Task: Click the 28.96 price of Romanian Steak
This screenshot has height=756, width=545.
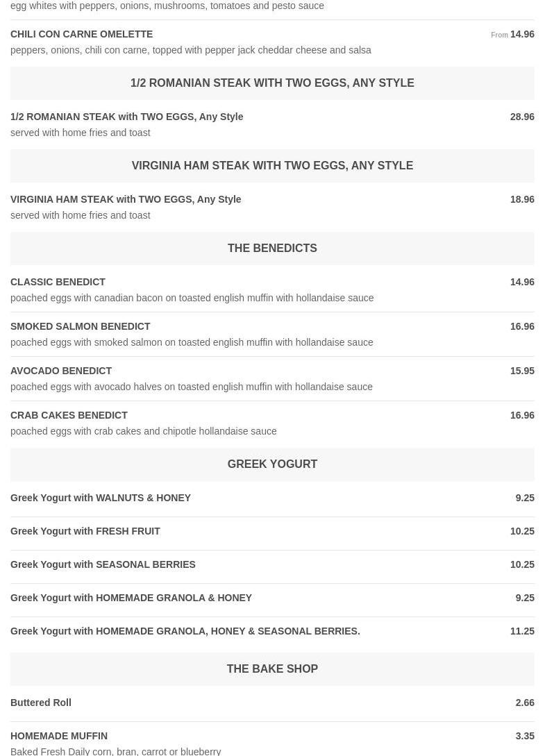Action: [522, 117]
